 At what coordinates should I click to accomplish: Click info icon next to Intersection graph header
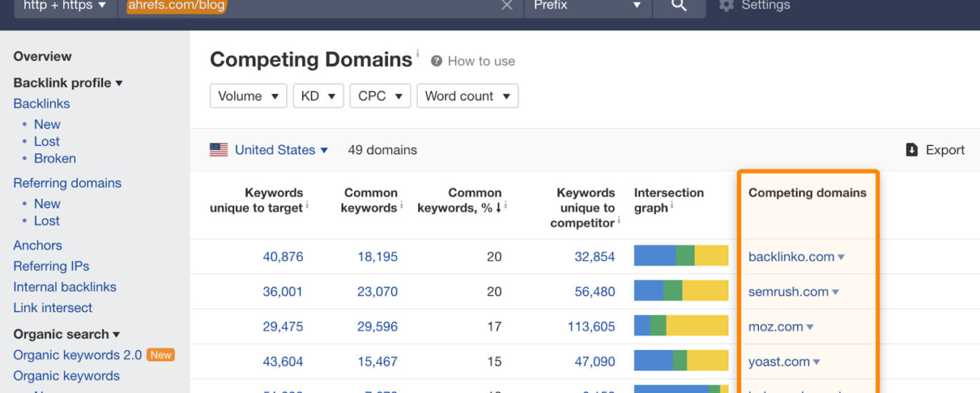pos(673,206)
